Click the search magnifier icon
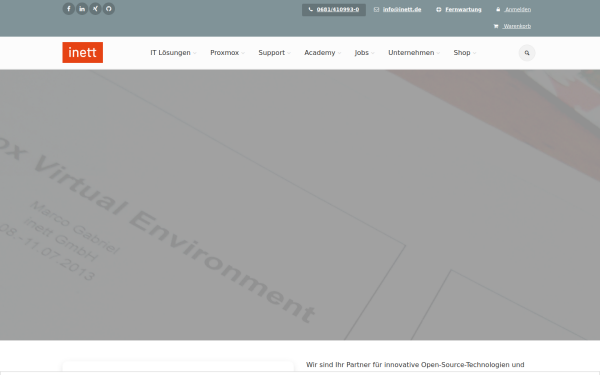This screenshot has width=600, height=375. [x=527, y=53]
